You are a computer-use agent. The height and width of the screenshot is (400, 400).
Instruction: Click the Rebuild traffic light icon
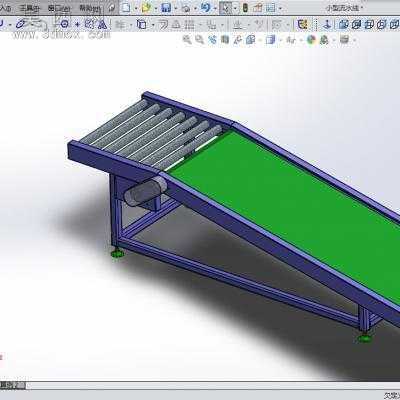point(245,8)
